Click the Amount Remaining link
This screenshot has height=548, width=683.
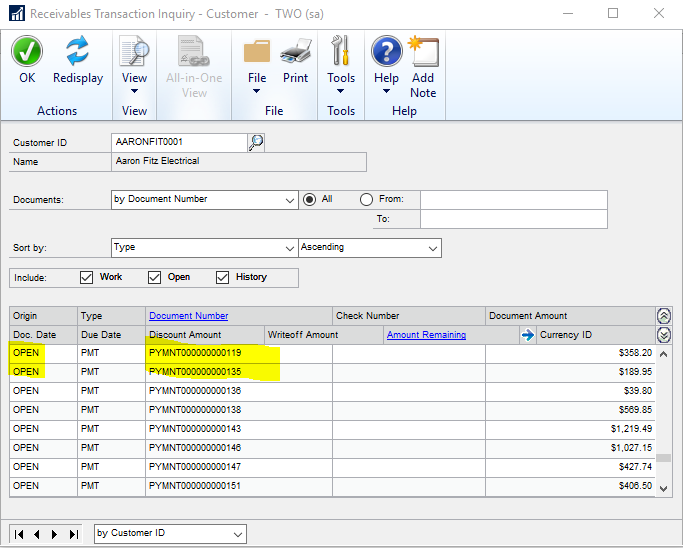tap(426, 335)
